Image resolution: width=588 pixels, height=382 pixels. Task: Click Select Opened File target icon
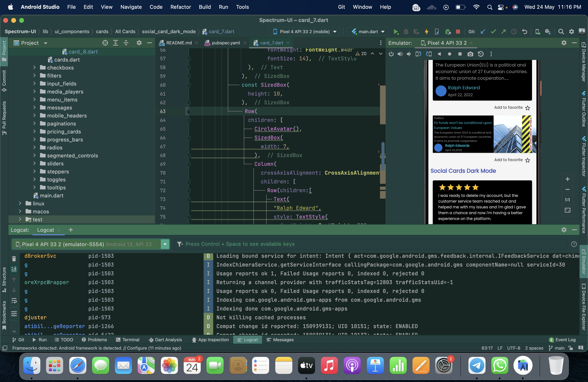click(105, 43)
